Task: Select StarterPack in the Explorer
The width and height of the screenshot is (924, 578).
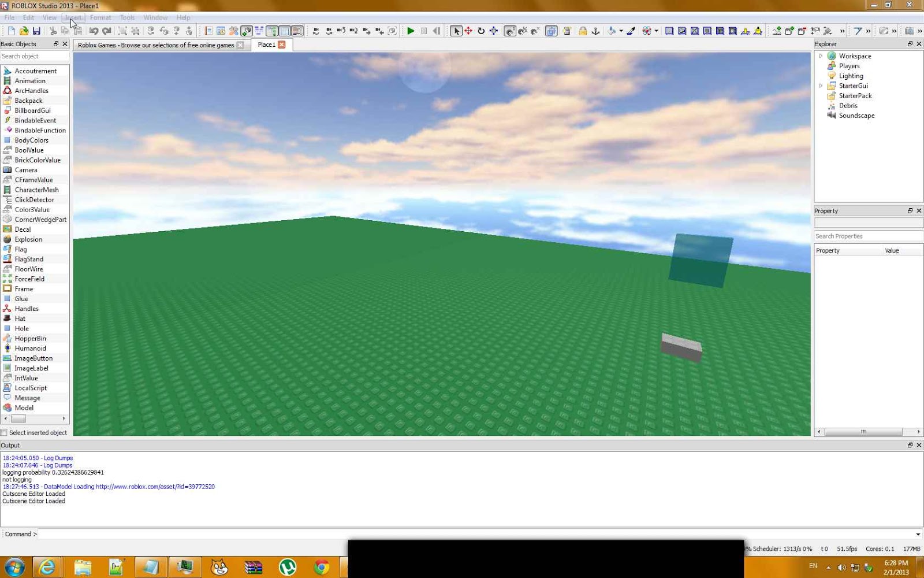Action: (855, 96)
